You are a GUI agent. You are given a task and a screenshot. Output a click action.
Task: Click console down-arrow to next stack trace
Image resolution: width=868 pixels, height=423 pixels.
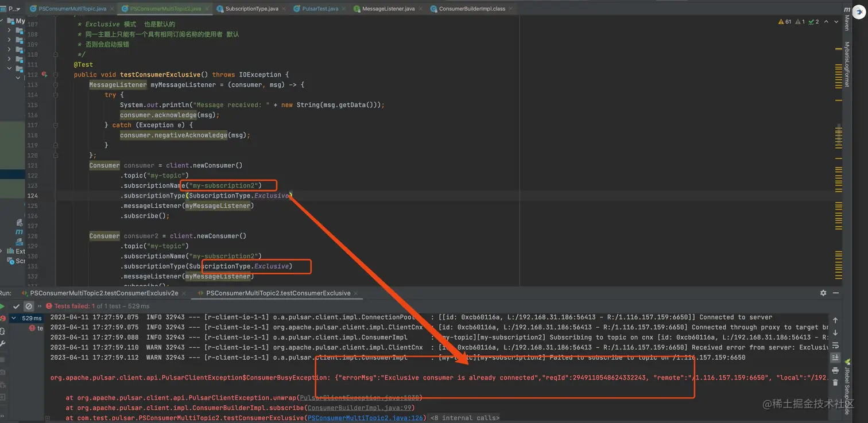click(835, 333)
